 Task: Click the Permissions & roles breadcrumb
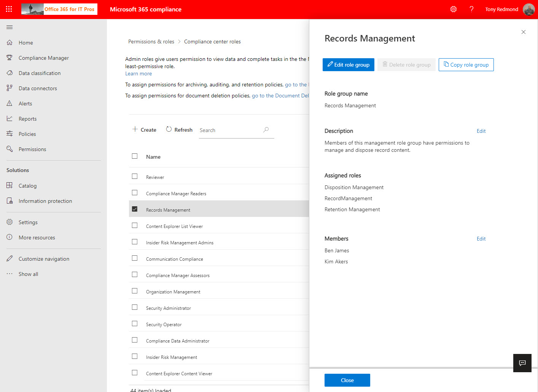[x=151, y=41]
